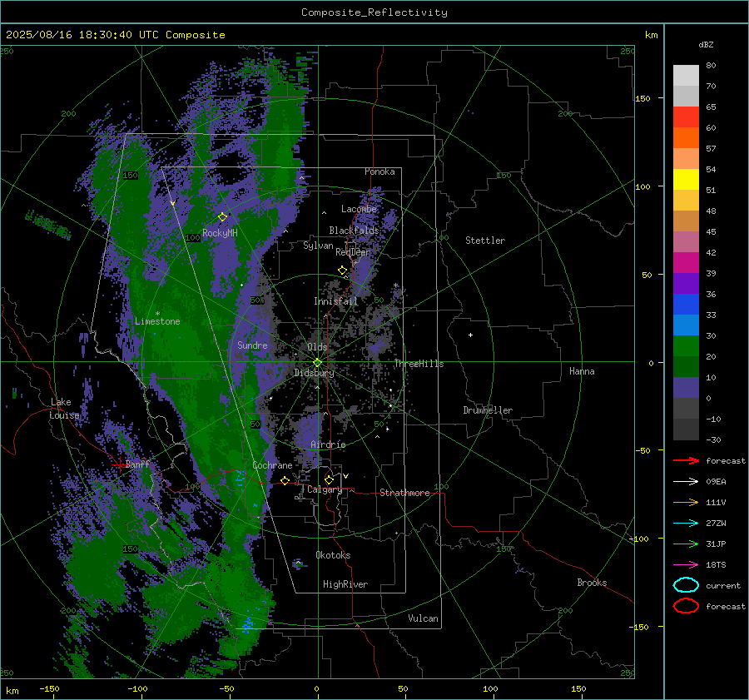Click the royal blue swatch above 33 dBZ
Viewport: 749px width, 700px height.
[686, 305]
